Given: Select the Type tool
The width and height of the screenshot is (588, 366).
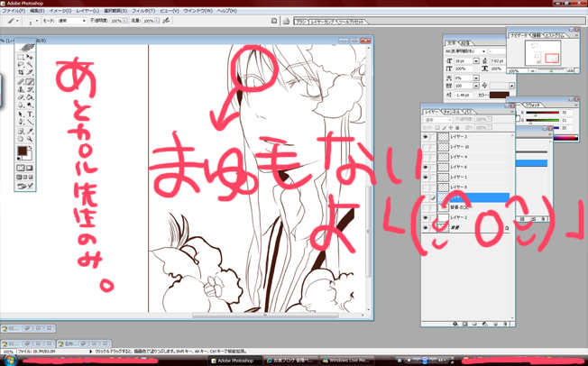Looking at the screenshot, I should coord(30,114).
